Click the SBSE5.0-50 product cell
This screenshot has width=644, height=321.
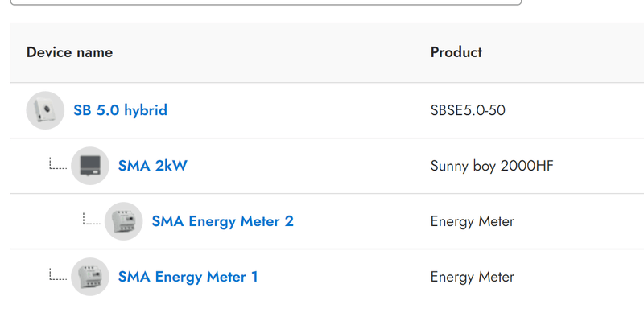point(468,110)
